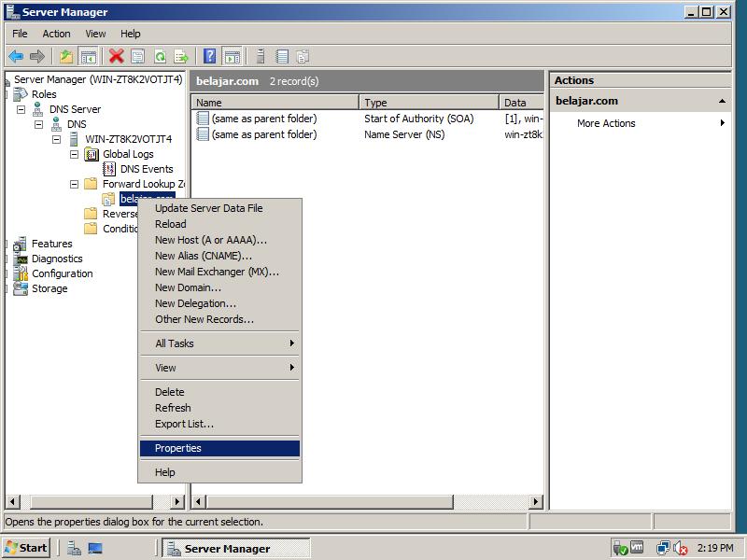Image resolution: width=747 pixels, height=560 pixels.
Task: Open the Help menu in menu bar
Action: click(x=130, y=34)
